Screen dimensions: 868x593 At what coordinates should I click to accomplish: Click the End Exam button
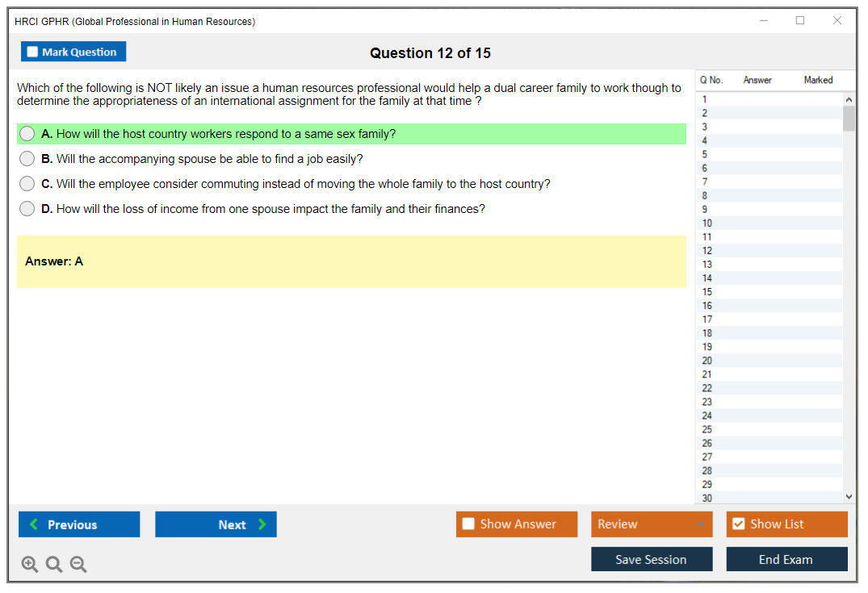pos(786,559)
